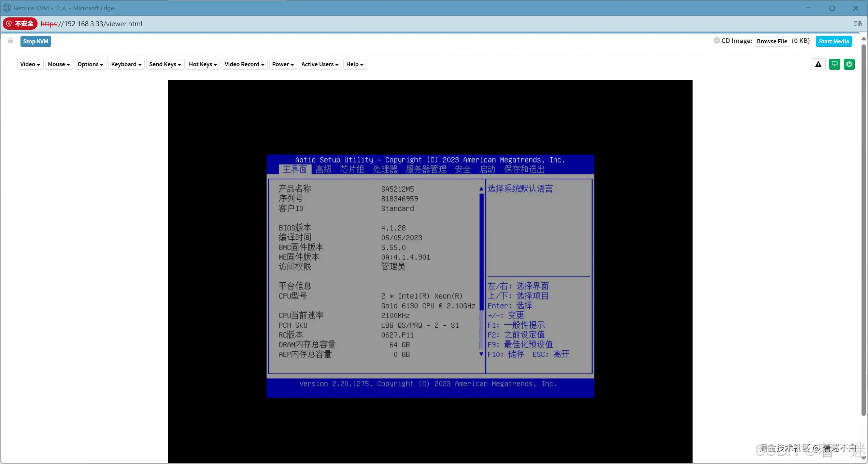Select the CD Image radio button

tap(716, 41)
